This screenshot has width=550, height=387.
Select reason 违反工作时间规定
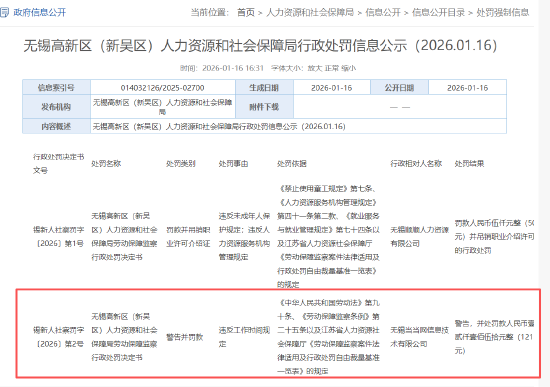point(244,337)
